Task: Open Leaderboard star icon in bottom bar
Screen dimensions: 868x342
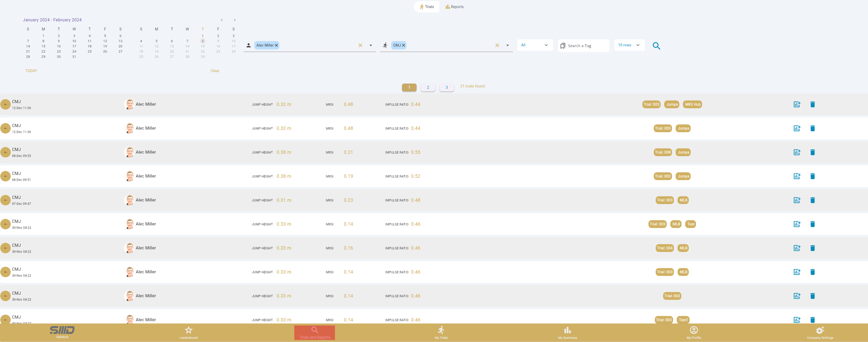Action: click(188, 332)
